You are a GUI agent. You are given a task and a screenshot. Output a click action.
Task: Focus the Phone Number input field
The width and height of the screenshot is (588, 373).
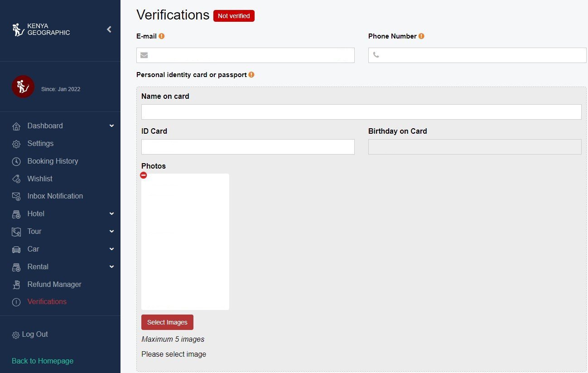pos(477,55)
